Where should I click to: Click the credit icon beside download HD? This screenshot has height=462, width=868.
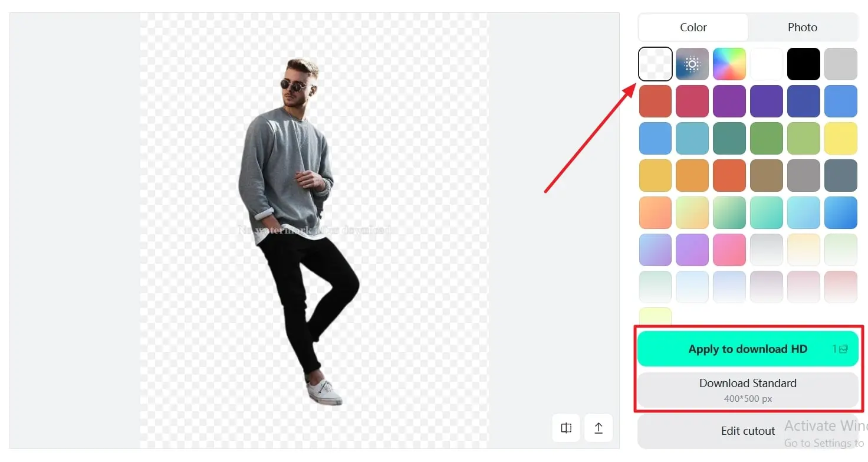coord(841,349)
